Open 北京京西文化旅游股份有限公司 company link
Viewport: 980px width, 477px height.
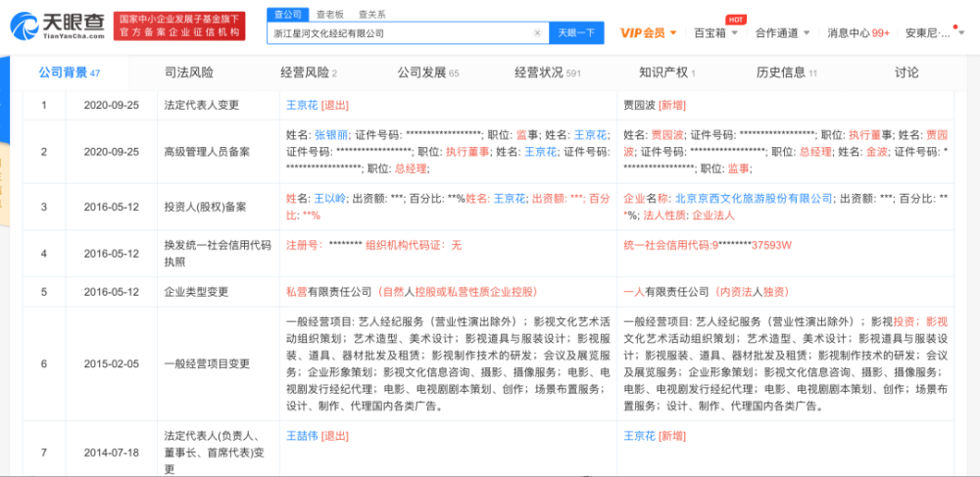[754, 199]
